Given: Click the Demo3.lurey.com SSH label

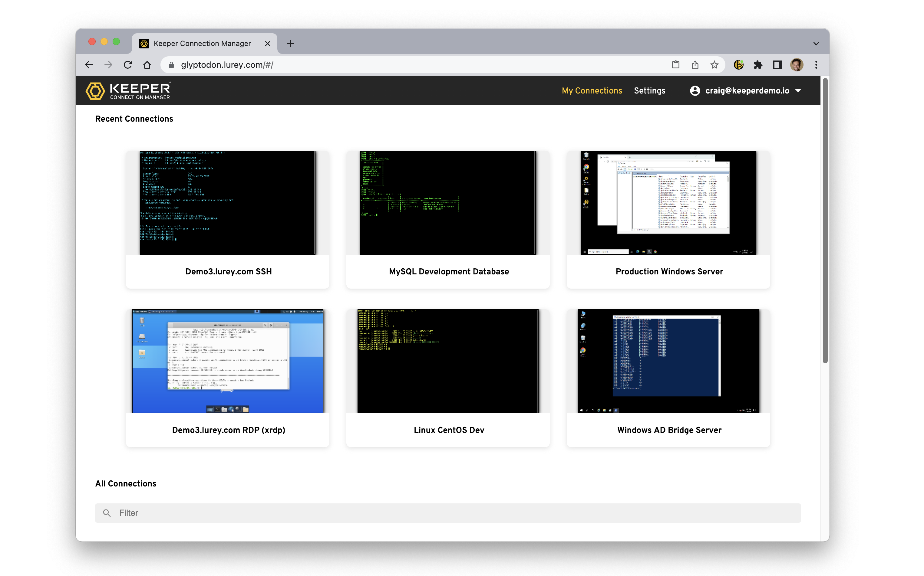Looking at the screenshot, I should (228, 272).
